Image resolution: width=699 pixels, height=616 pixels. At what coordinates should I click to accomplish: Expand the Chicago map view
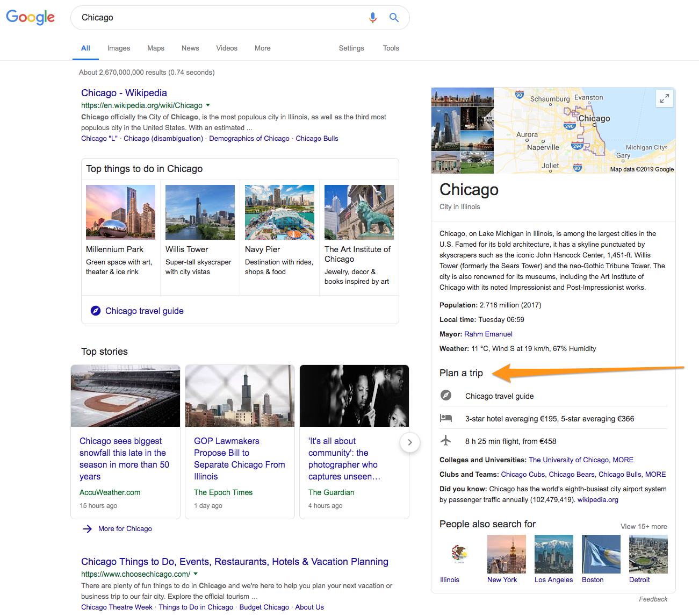click(x=665, y=98)
